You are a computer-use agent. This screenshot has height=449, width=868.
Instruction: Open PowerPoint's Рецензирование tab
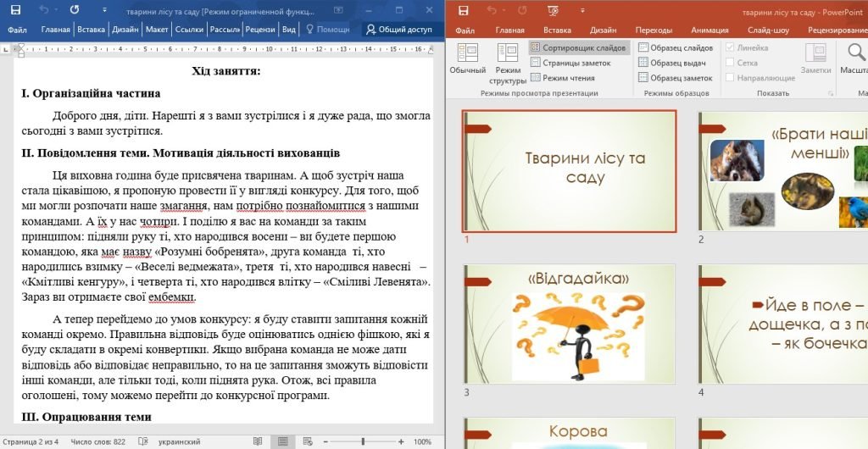[836, 30]
